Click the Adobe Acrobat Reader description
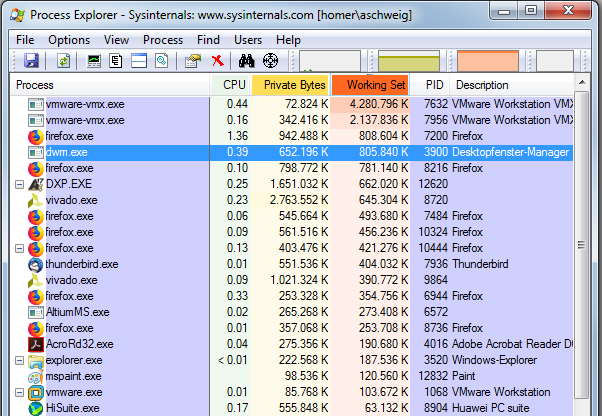 click(512, 344)
